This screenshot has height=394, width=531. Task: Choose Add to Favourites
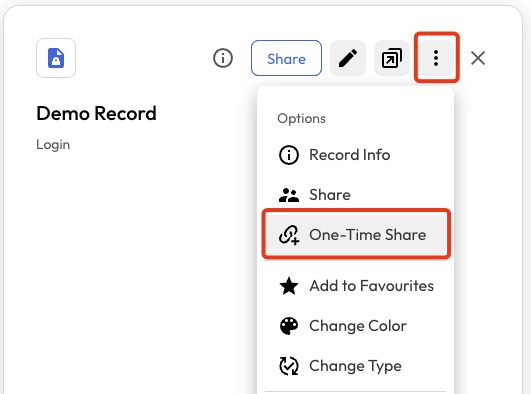tap(356, 286)
